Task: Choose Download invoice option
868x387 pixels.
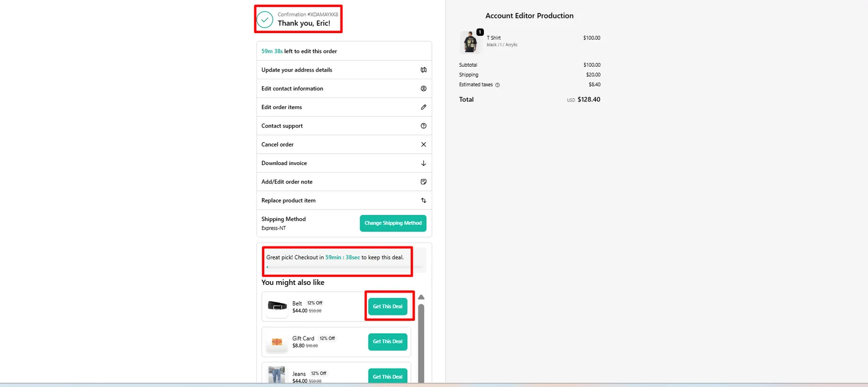Action: (x=344, y=163)
